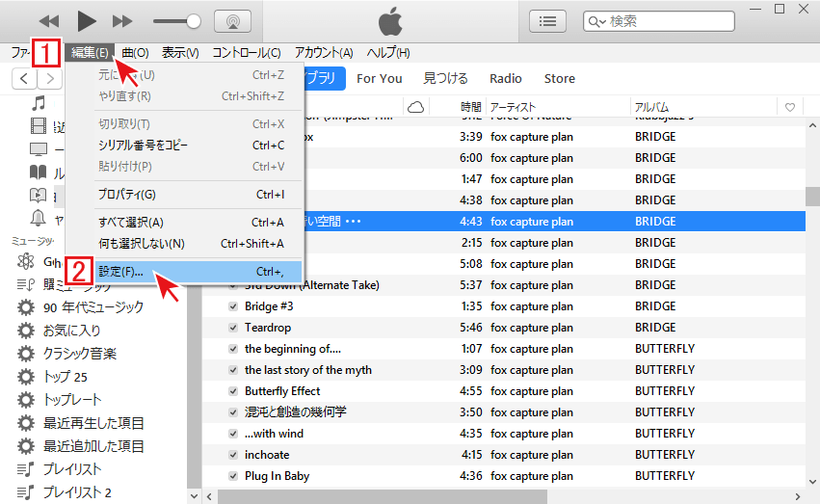Switch to the Store tab
This screenshot has width=820, height=504.
[559, 78]
